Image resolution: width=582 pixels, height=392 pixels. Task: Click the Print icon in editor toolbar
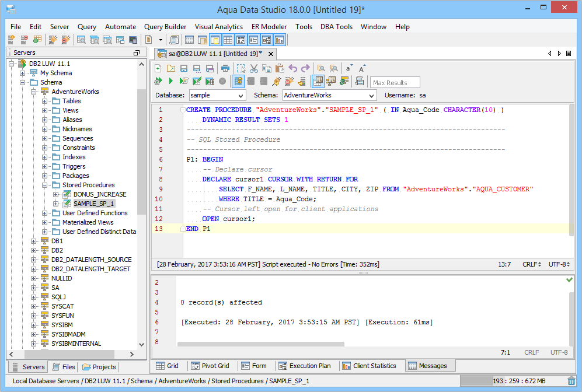225,68
